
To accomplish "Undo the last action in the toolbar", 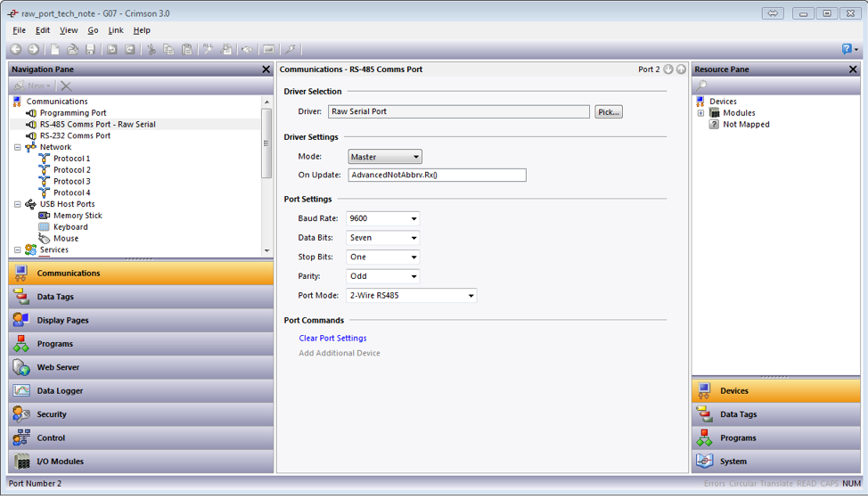I will tap(111, 49).
